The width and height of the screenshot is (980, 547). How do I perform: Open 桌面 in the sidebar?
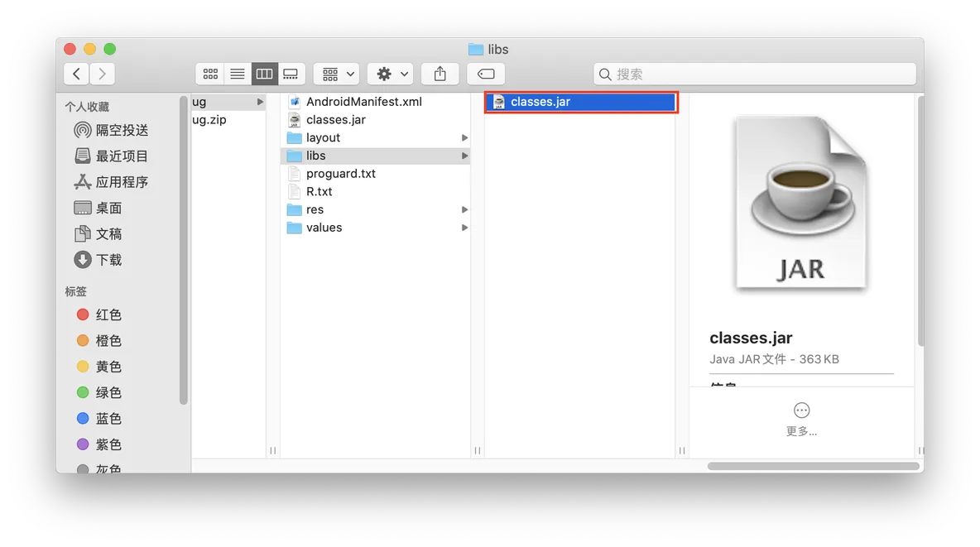tap(98, 208)
